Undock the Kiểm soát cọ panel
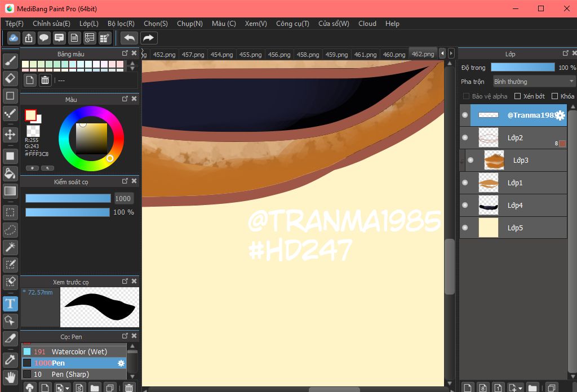Viewport: 577px width, 392px height. click(x=125, y=181)
